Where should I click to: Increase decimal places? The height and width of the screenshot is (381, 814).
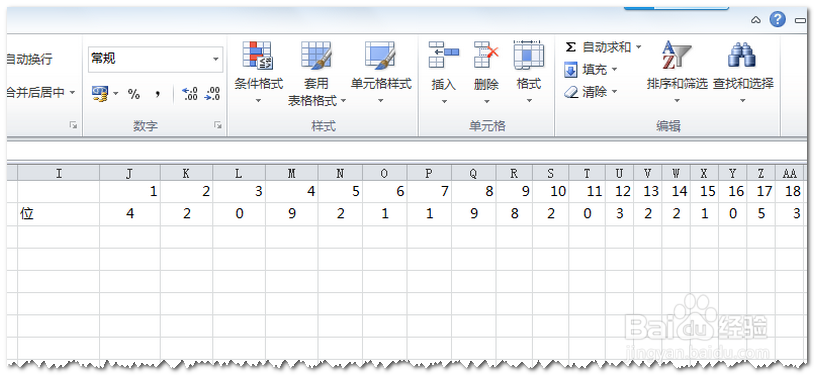click(x=190, y=94)
